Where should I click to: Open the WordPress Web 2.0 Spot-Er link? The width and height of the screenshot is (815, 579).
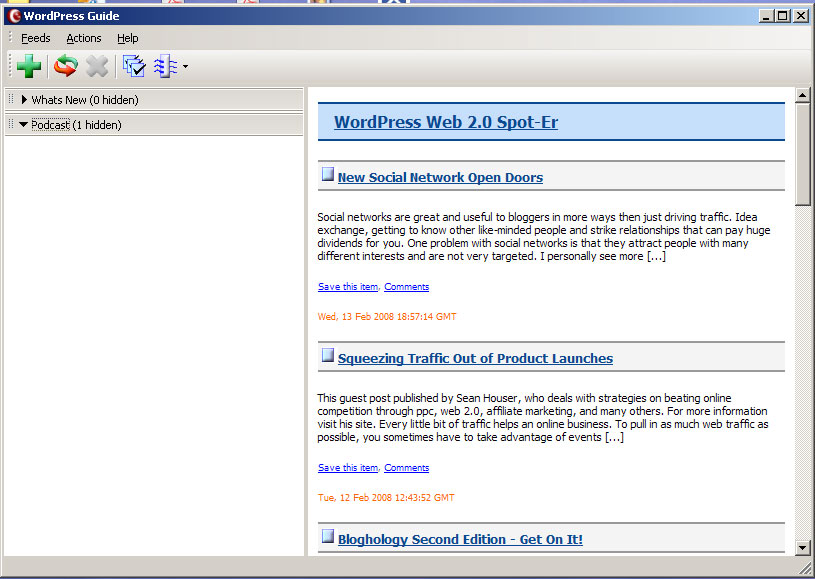(x=446, y=122)
